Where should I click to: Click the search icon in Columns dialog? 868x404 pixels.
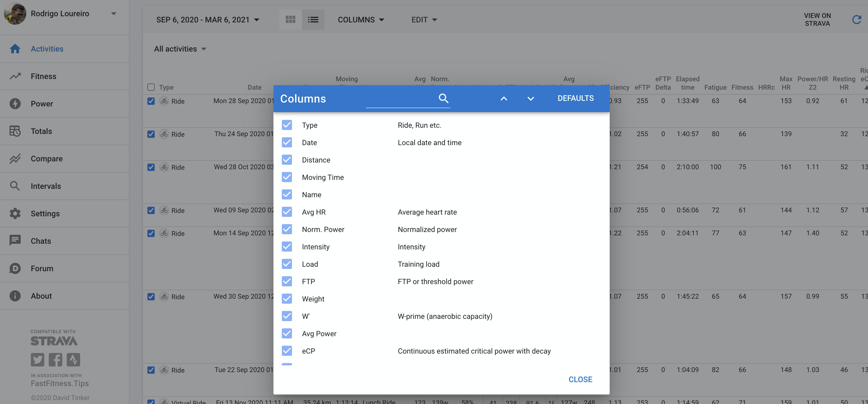click(444, 98)
